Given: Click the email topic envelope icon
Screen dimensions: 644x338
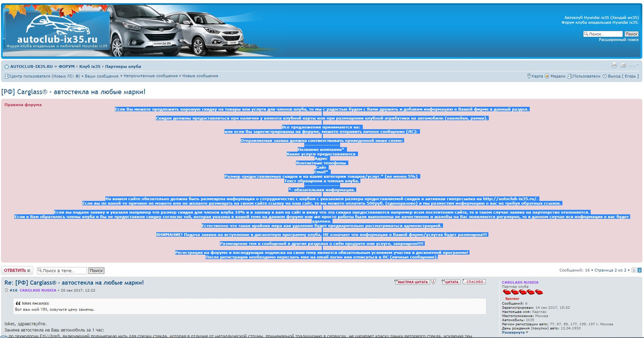Looking at the screenshot, I should [x=623, y=65].
